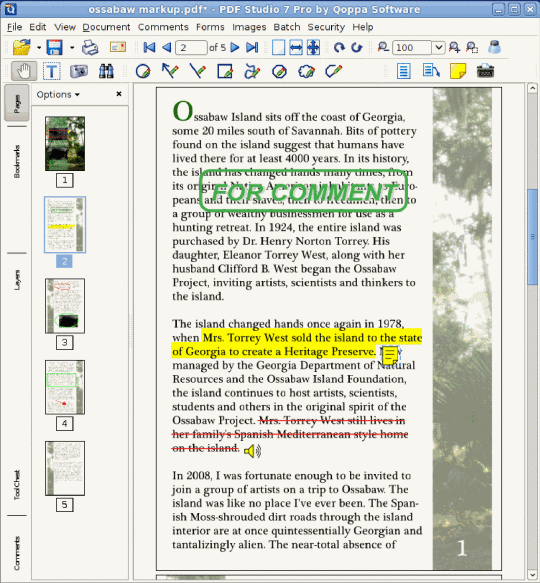Open the Images menu

(249, 27)
